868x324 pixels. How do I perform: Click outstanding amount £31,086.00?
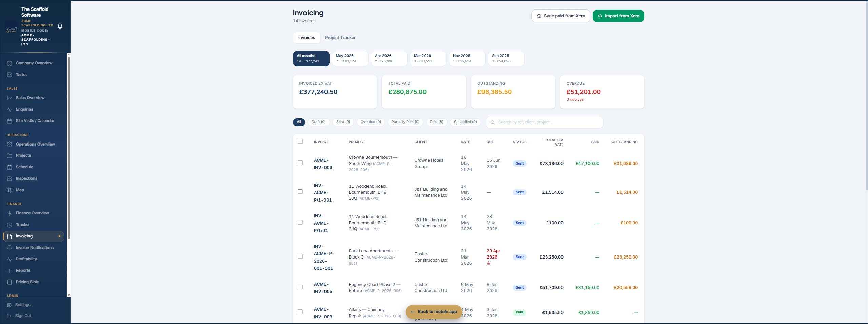coord(626,164)
